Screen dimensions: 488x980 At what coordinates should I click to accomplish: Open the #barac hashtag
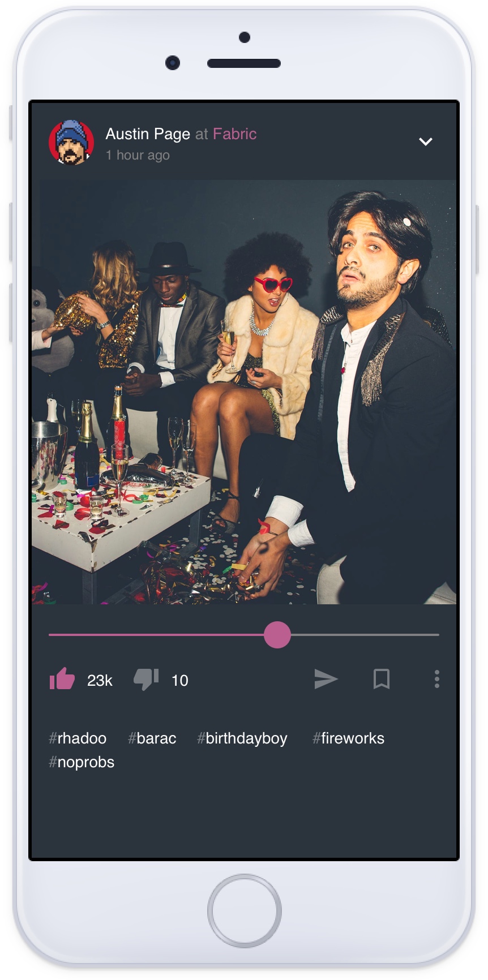point(152,738)
